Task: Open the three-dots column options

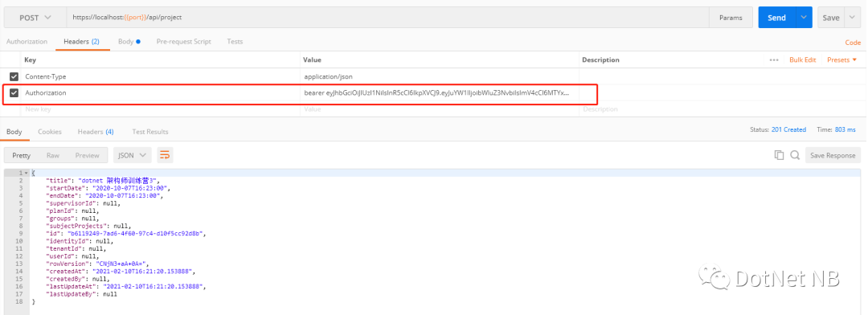Action: (774, 59)
